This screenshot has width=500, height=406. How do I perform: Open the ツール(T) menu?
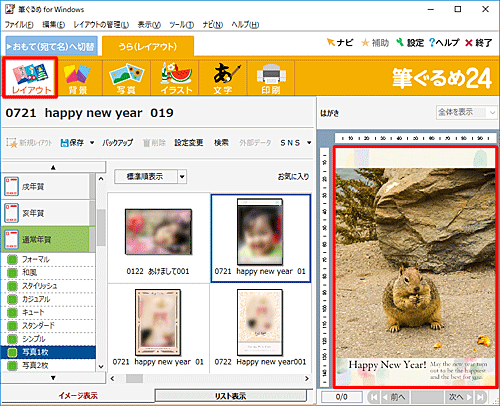point(182,25)
